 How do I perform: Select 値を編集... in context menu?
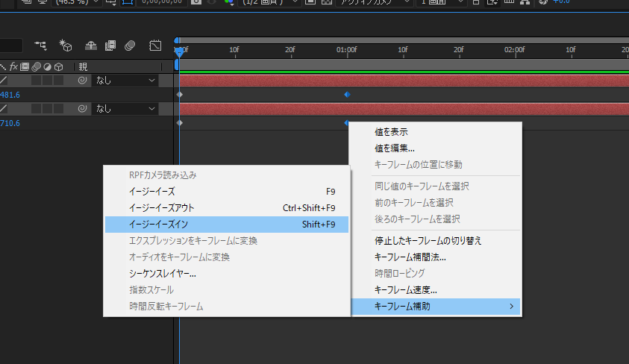[436, 148]
